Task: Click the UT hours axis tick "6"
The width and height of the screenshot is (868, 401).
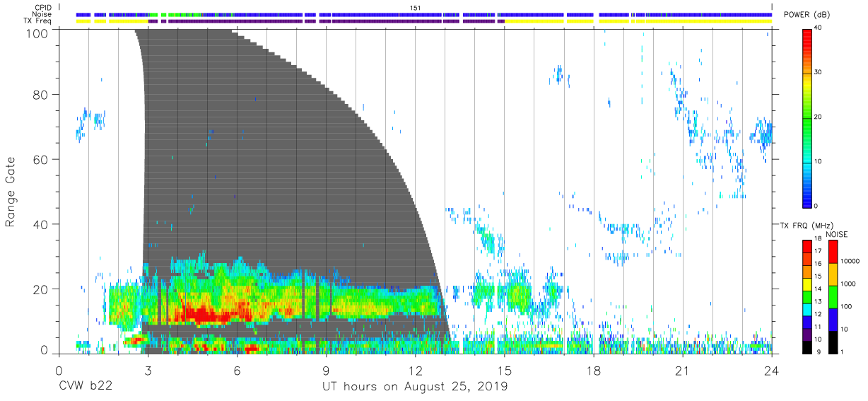Action: [x=237, y=371]
